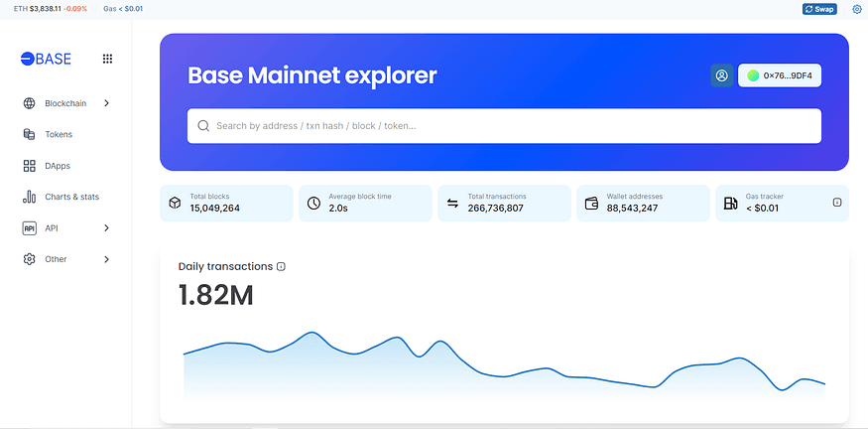The width and height of the screenshot is (868, 429).
Task: Click the 1.82M daily transactions value
Action: (216, 295)
